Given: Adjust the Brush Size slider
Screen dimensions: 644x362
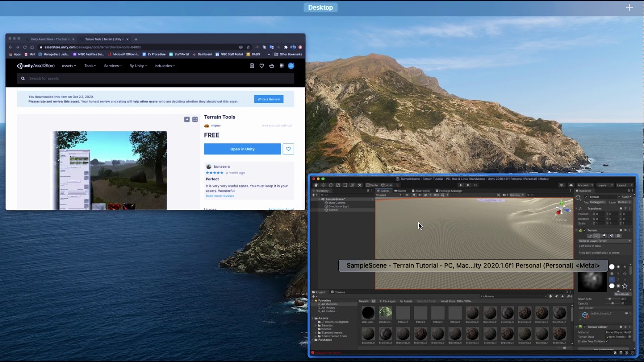Looking at the screenshot, I should (x=611, y=299).
